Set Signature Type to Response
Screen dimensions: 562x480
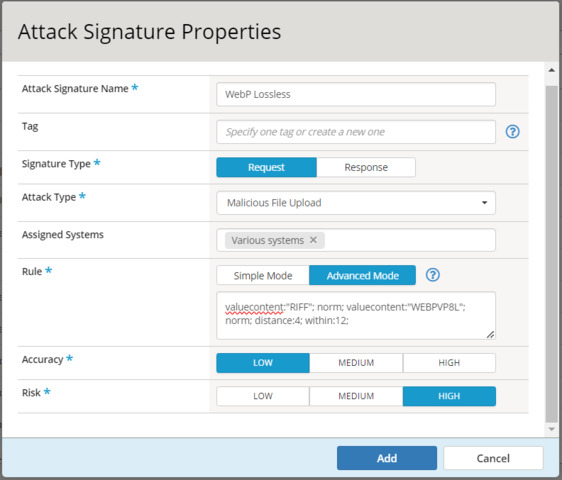click(366, 167)
